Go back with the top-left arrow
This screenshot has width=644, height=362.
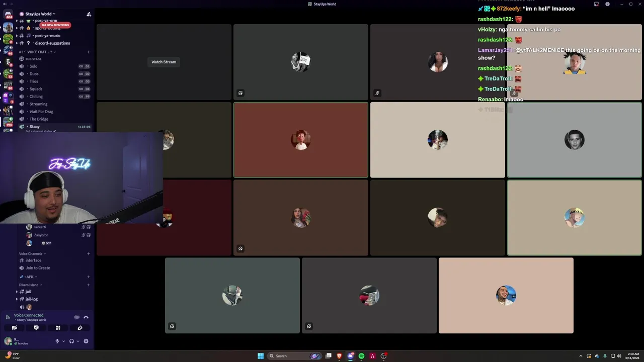(x=5, y=4)
